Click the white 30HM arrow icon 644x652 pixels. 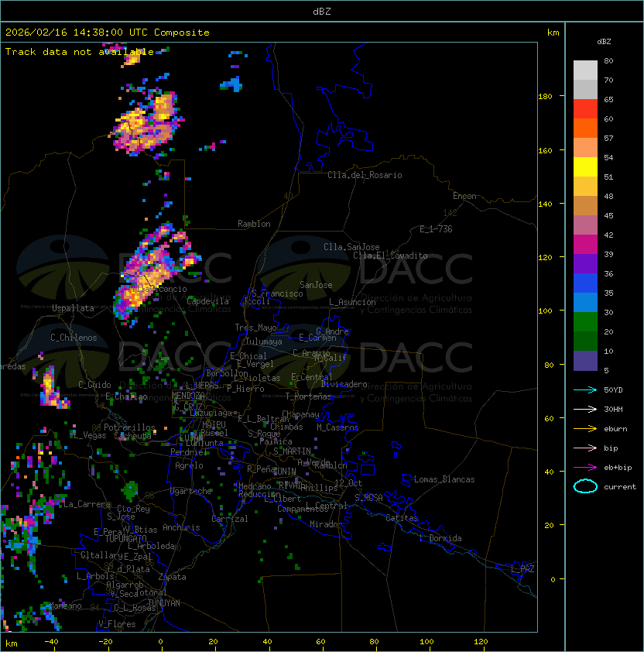click(x=585, y=409)
